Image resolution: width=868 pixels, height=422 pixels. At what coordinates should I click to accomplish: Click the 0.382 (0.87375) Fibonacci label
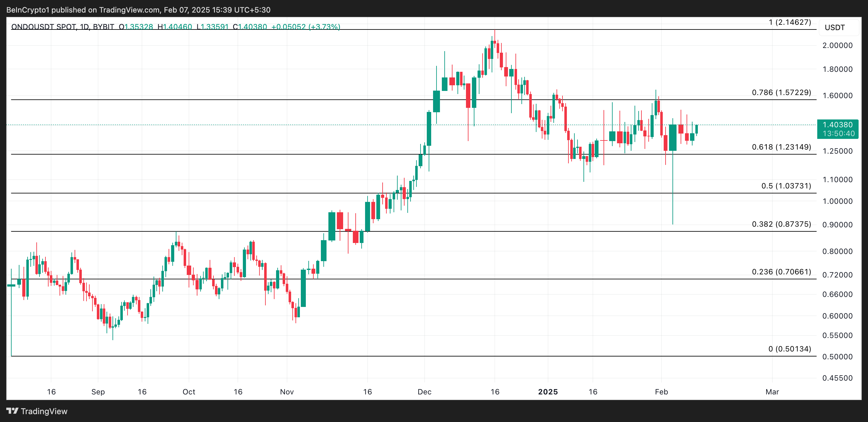click(781, 224)
